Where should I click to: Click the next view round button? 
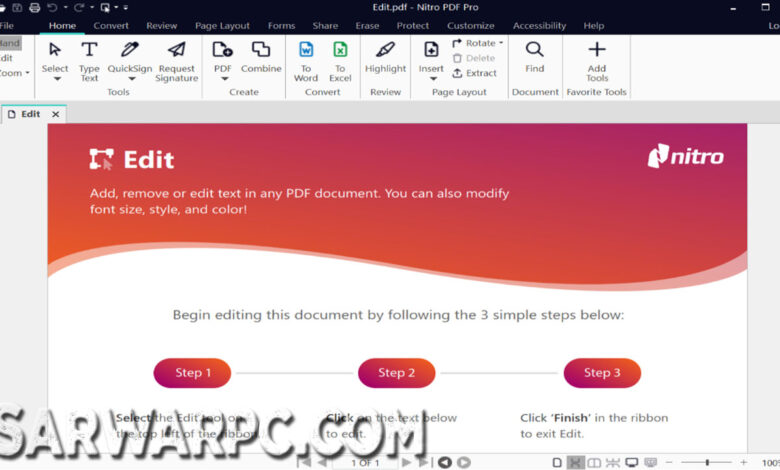[464, 463]
